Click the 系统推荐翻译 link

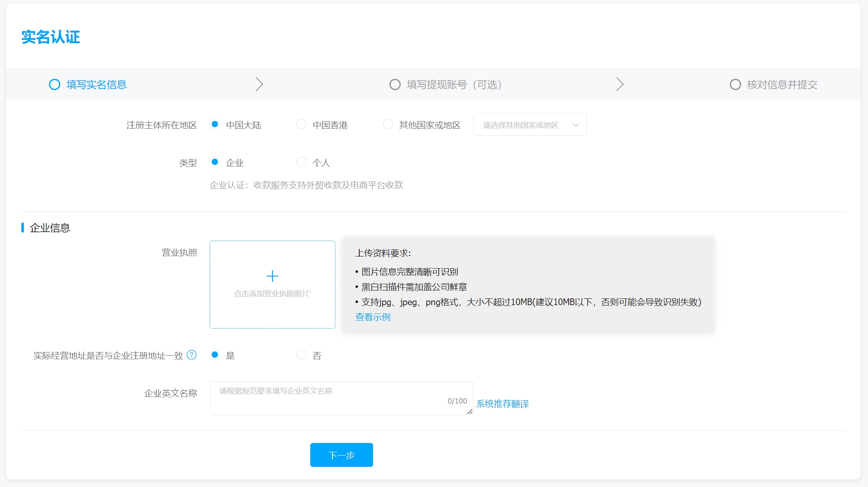pyautogui.click(x=502, y=404)
